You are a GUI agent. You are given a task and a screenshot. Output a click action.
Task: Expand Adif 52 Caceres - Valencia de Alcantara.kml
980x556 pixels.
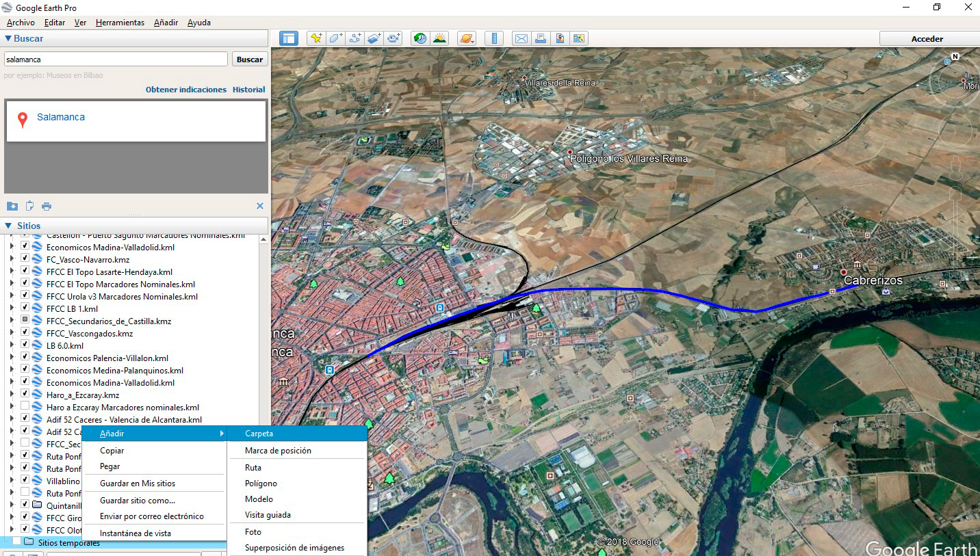click(11, 420)
